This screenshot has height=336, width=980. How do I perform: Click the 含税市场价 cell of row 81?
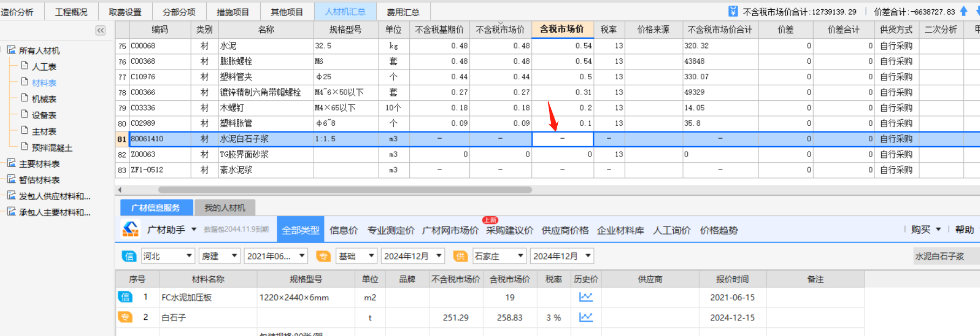(x=563, y=139)
